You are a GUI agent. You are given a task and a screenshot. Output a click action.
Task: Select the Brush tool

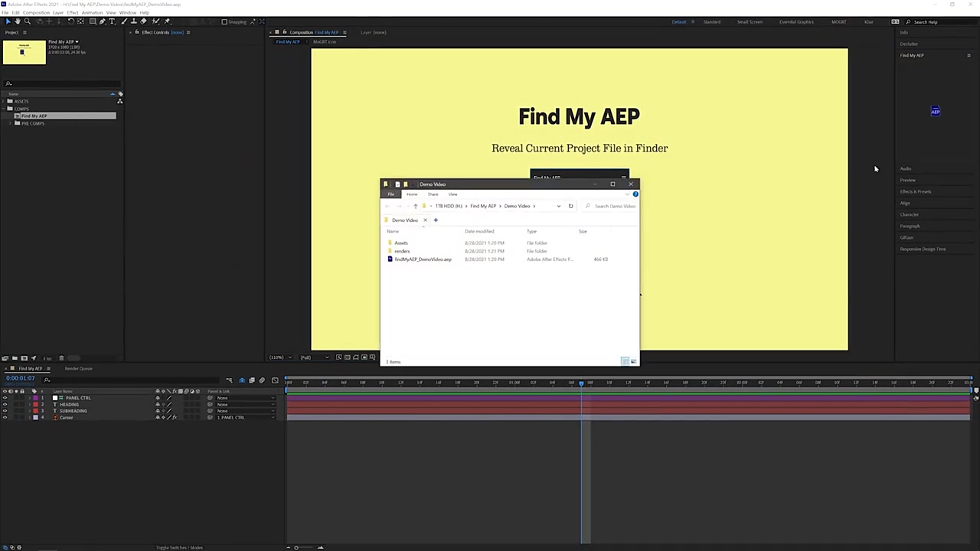point(123,21)
